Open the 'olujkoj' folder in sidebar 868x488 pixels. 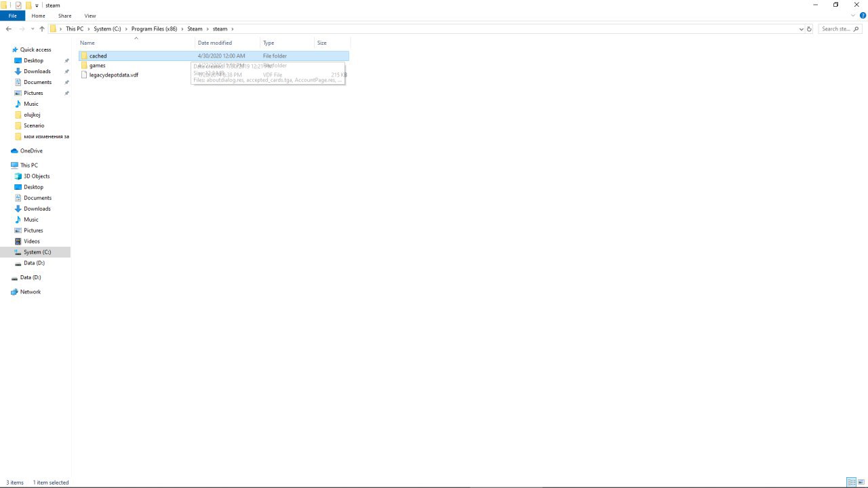(32, 115)
